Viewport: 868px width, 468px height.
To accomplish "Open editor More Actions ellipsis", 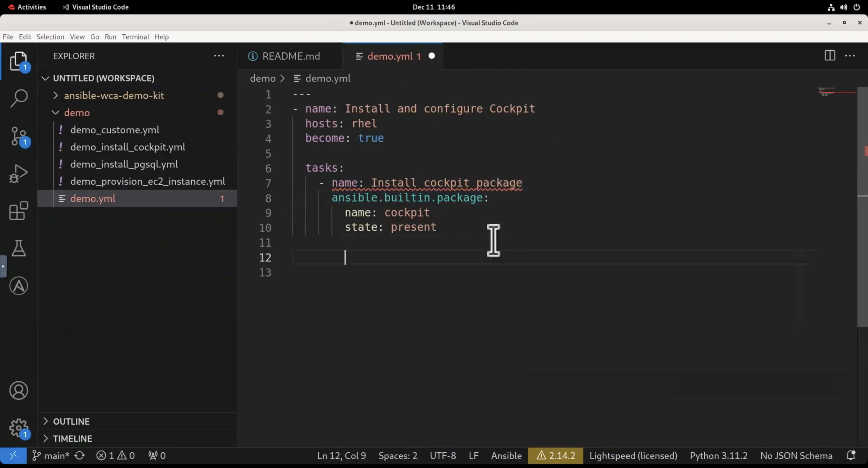I will [x=850, y=55].
